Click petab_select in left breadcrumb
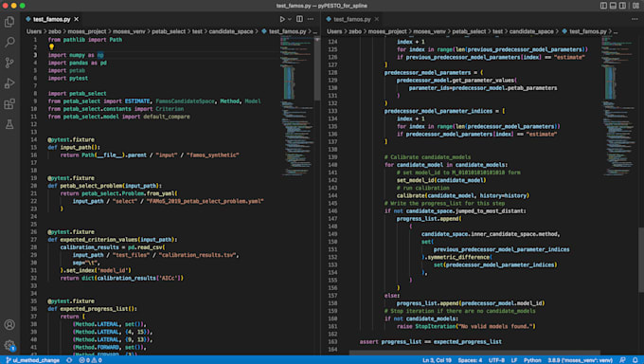The height and width of the screenshot is (364, 644). point(169,31)
